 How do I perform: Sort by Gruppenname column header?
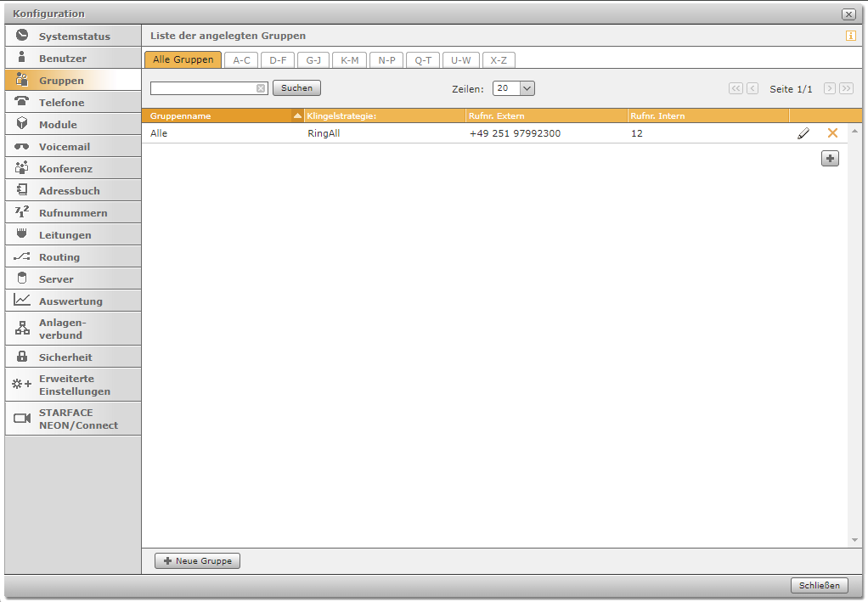217,115
